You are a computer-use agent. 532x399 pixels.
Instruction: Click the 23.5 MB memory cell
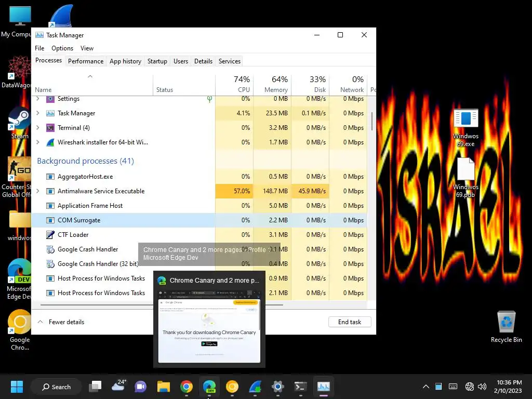272,113
